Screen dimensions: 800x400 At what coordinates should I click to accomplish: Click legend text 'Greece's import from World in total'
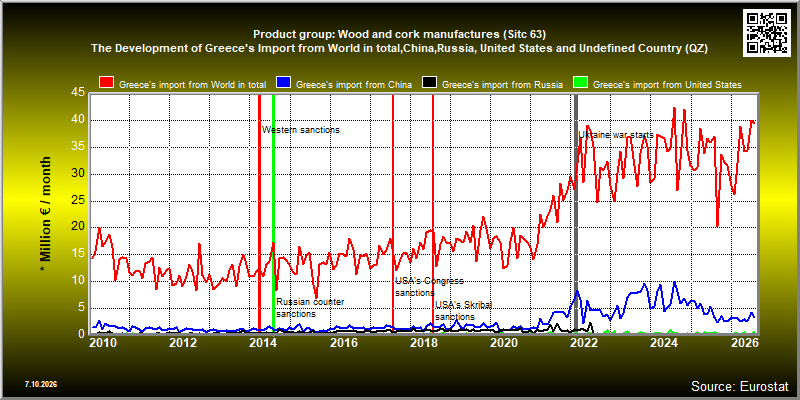194,84
